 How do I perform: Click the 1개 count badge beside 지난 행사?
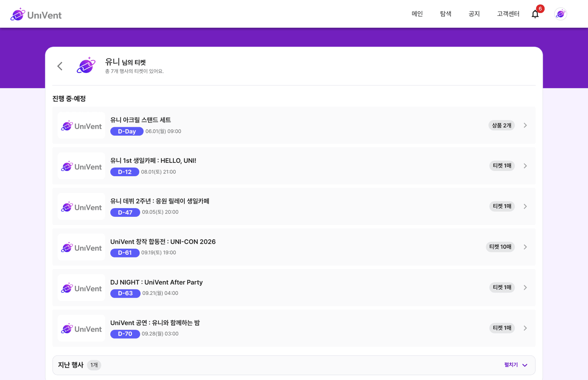click(x=94, y=365)
